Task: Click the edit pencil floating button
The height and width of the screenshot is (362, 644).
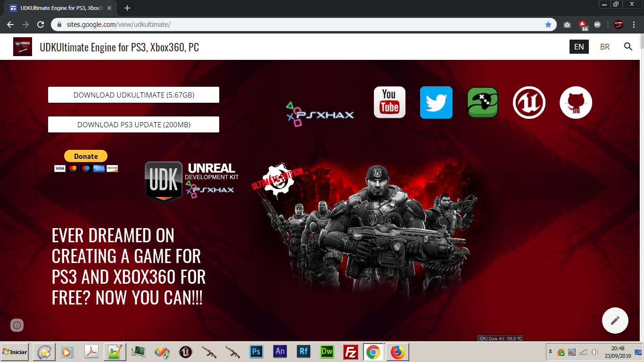Action: pos(615,321)
